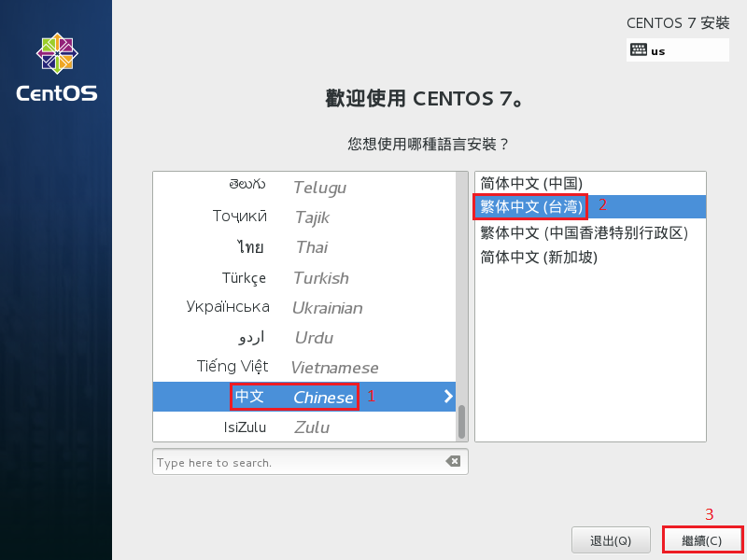The height and width of the screenshot is (560, 747).
Task: Choose 简体中文 (新加坡) locale
Action: pos(590,258)
